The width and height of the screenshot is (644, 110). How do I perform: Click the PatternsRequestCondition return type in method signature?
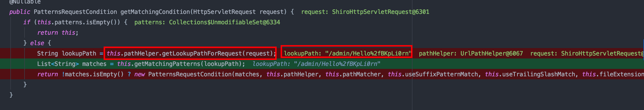click(75, 12)
